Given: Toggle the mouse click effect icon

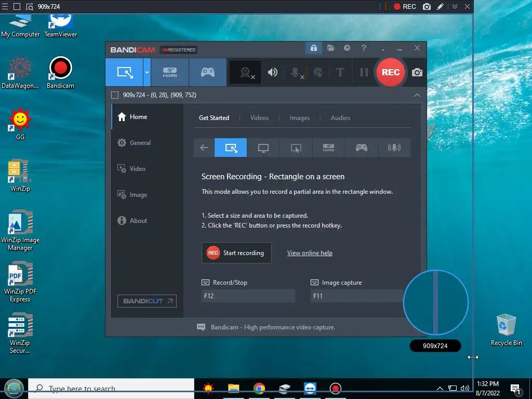Looking at the screenshot, I should [318, 72].
